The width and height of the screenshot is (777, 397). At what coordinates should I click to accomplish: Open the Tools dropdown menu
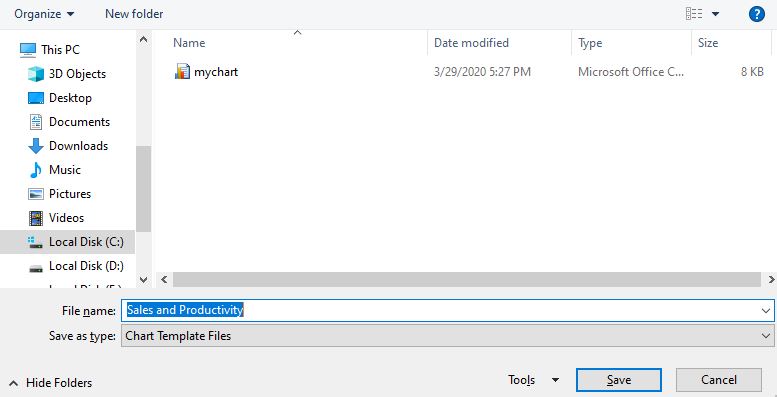(x=533, y=380)
